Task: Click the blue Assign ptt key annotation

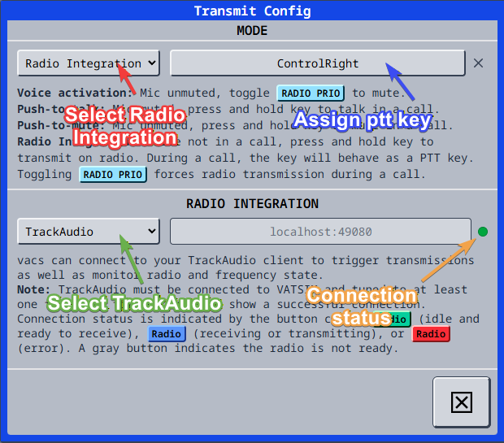Action: pos(361,121)
